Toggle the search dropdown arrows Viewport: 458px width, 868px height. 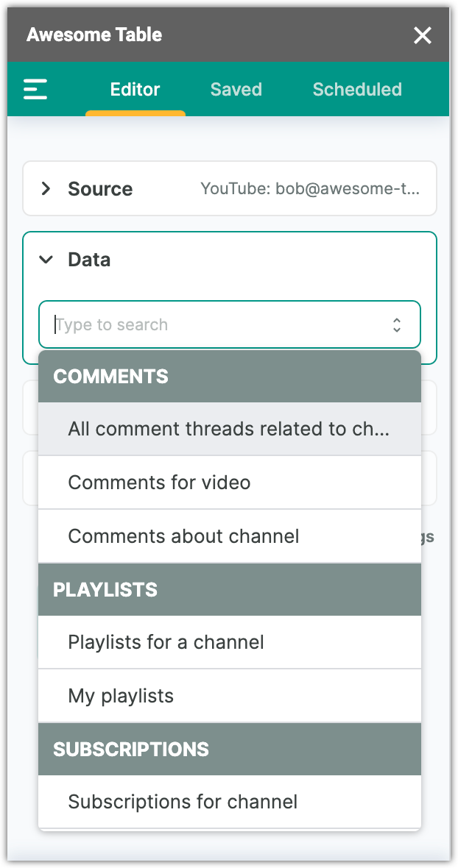click(x=397, y=324)
